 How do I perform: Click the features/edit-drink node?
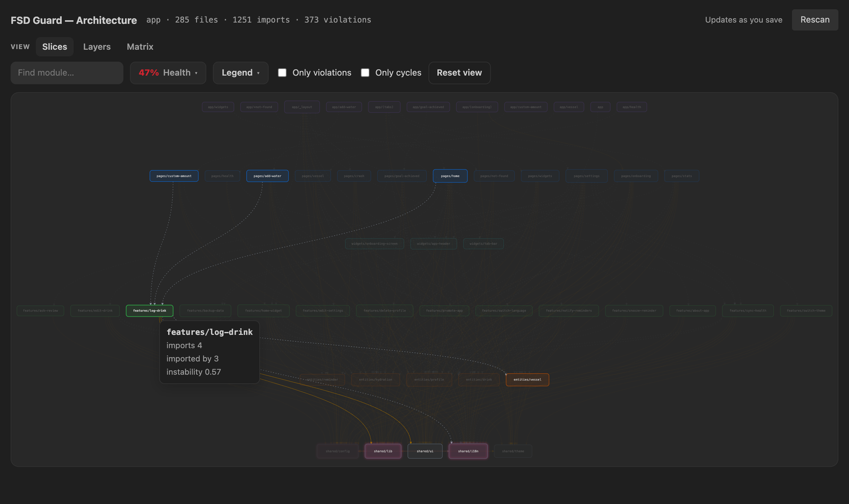95,310
